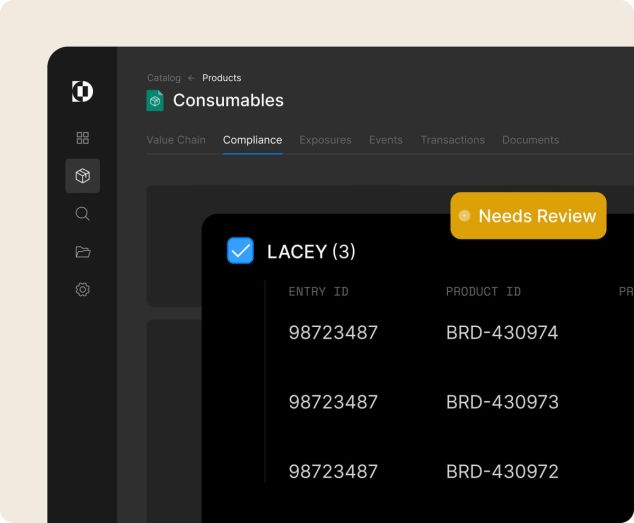
Task: Select the Compliance tab
Action: click(252, 140)
